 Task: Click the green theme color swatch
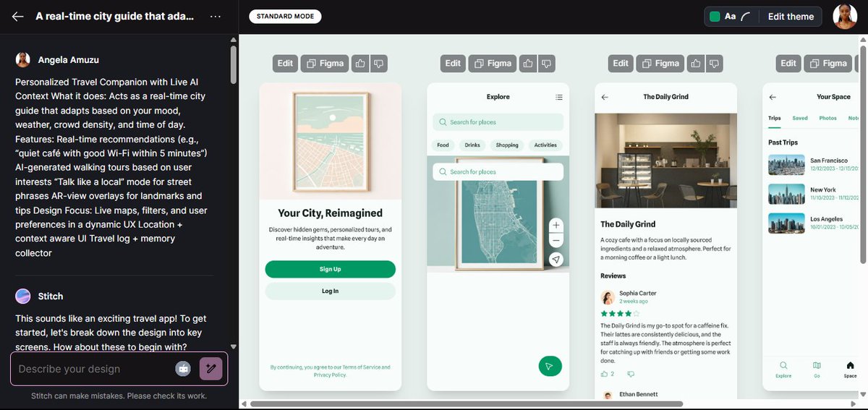pyautogui.click(x=715, y=17)
